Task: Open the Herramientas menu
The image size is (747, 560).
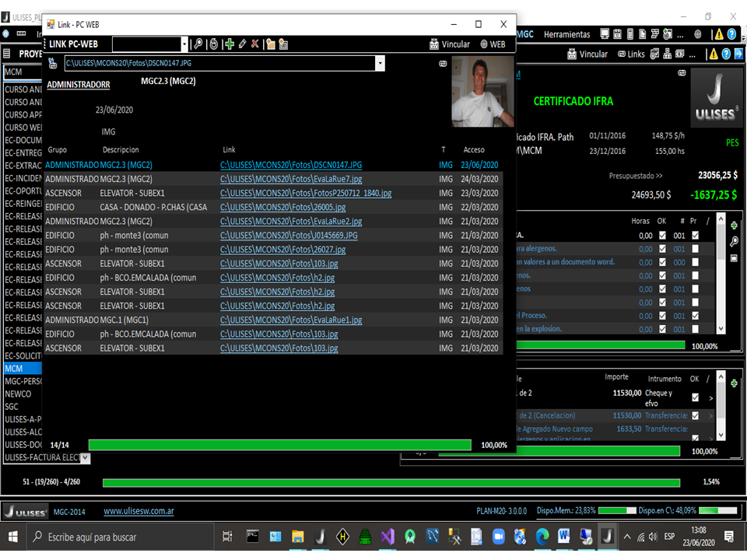Action: [566, 34]
